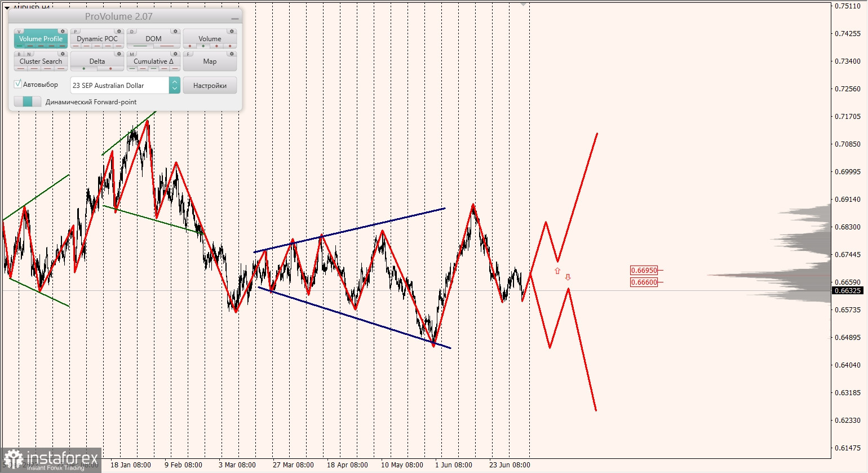Open DOM gear settings

(x=175, y=32)
